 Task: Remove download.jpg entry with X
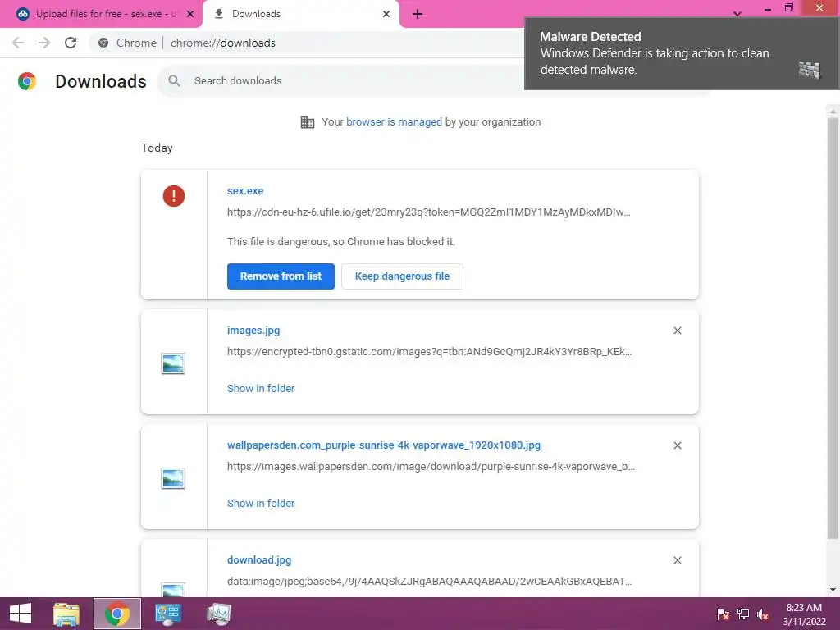coord(677,559)
